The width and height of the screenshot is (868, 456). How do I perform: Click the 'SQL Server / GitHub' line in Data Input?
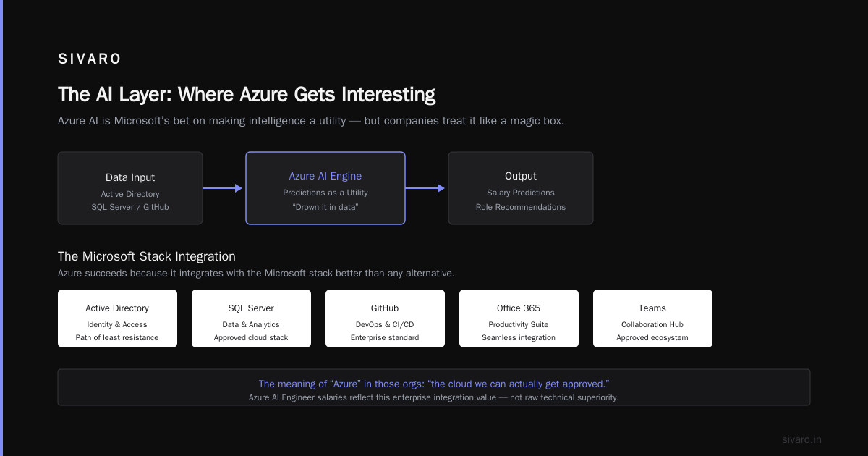pos(130,207)
